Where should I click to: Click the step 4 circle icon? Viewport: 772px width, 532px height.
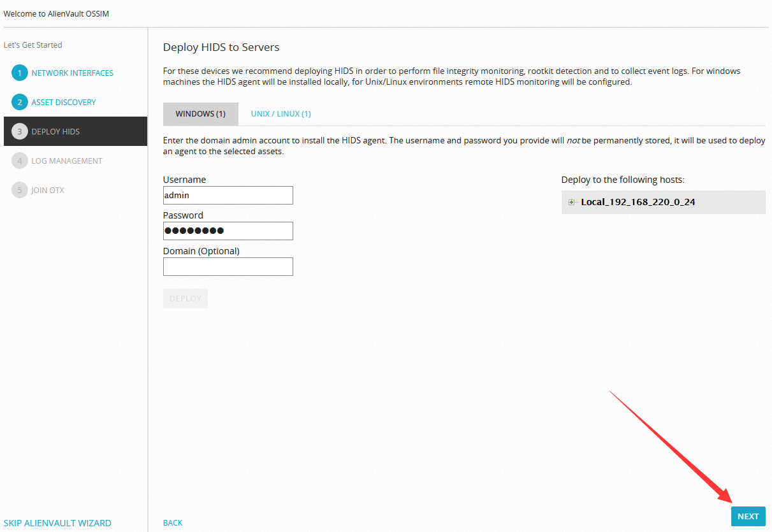coord(20,161)
